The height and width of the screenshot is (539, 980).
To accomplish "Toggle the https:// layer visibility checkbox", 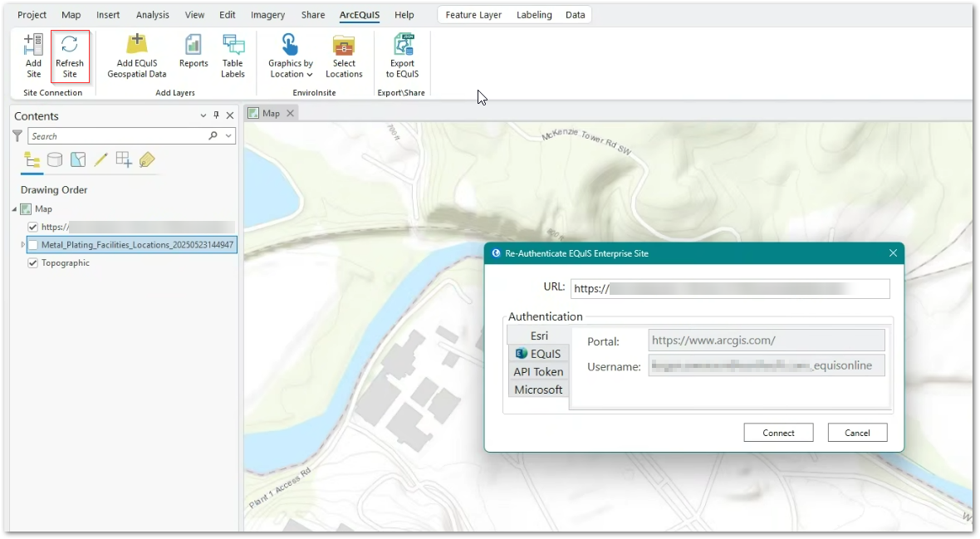I will tap(33, 227).
